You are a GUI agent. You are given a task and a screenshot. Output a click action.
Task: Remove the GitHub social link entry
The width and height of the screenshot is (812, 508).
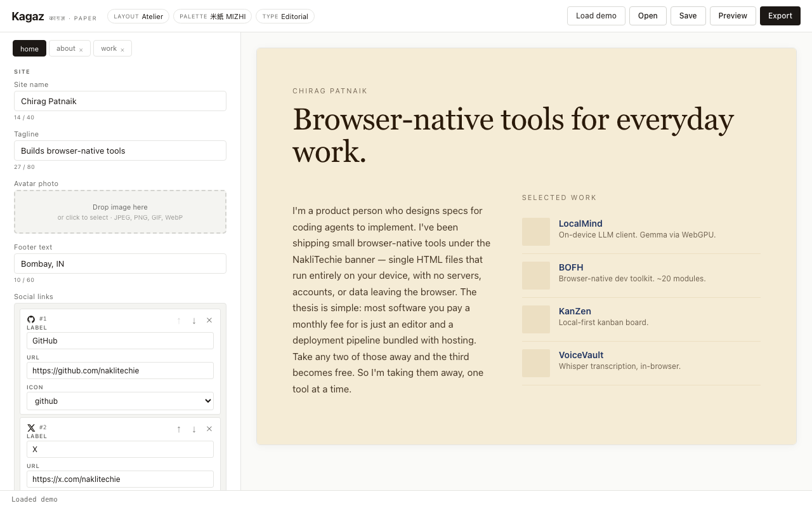click(x=209, y=320)
